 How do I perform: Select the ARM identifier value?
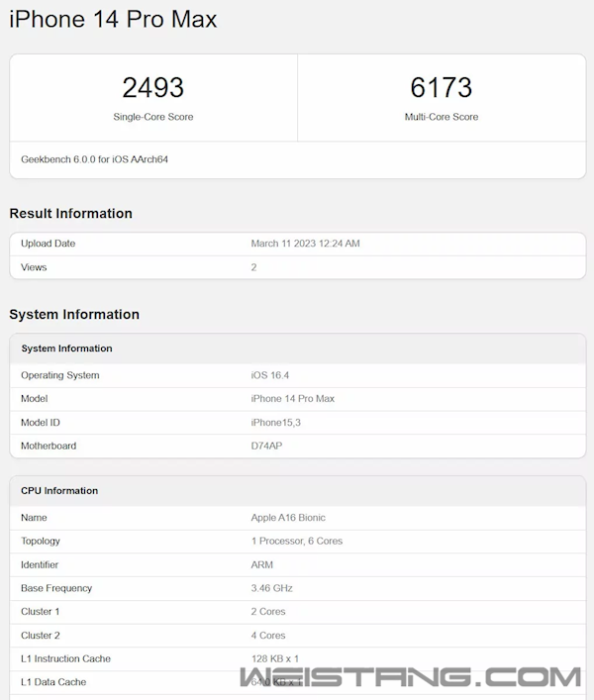click(x=262, y=564)
